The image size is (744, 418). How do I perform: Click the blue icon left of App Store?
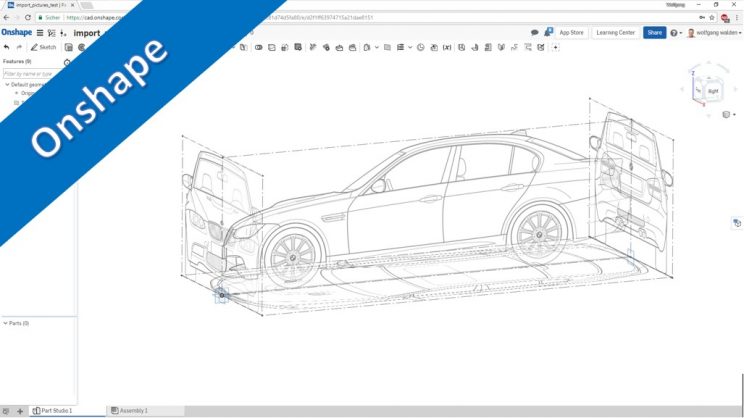pos(548,32)
